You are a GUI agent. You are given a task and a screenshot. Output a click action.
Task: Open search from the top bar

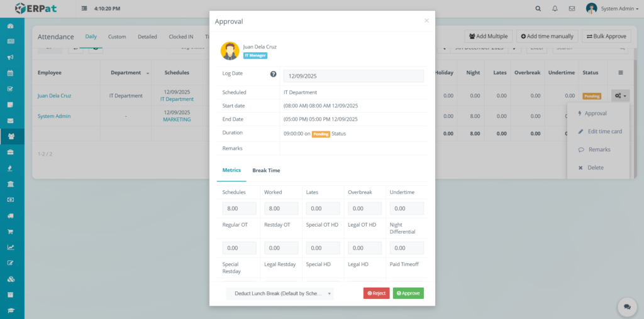(x=538, y=8)
